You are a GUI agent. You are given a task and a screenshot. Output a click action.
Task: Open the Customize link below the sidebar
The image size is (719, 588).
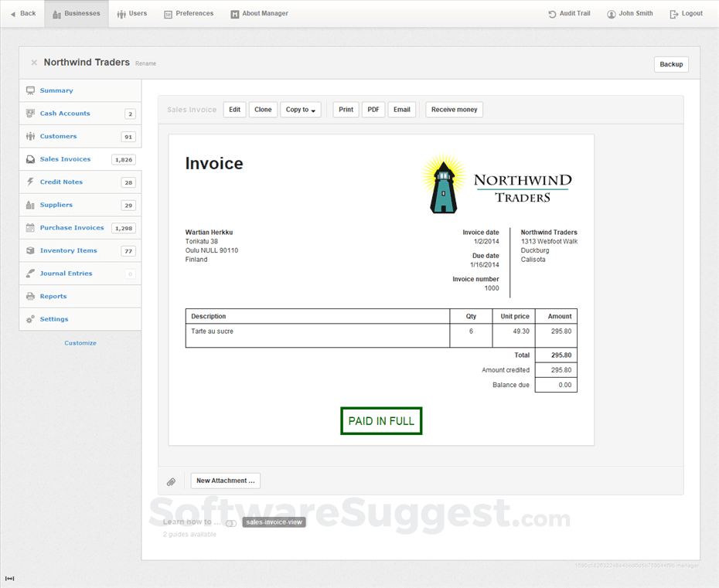point(80,343)
